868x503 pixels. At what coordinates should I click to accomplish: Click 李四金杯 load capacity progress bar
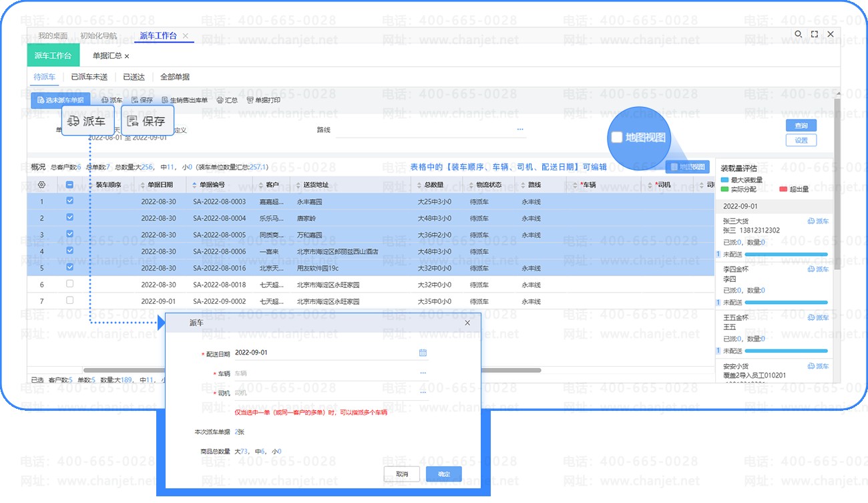tap(786, 303)
